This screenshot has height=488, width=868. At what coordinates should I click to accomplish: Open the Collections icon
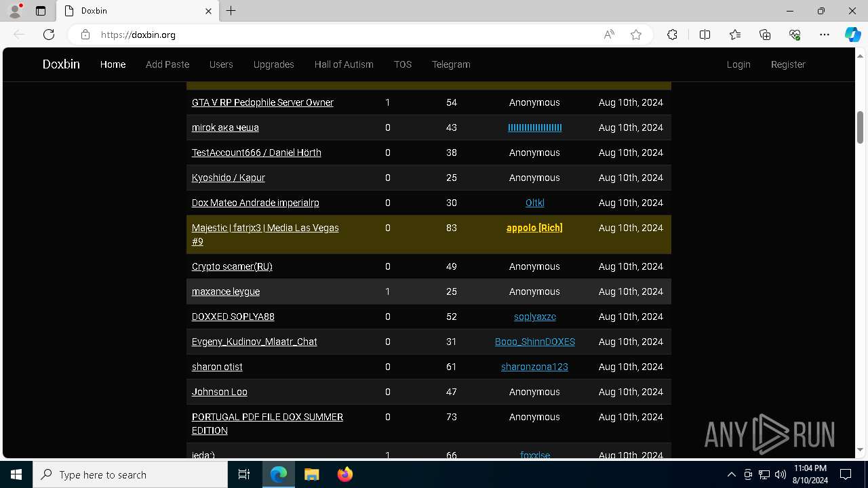point(765,35)
